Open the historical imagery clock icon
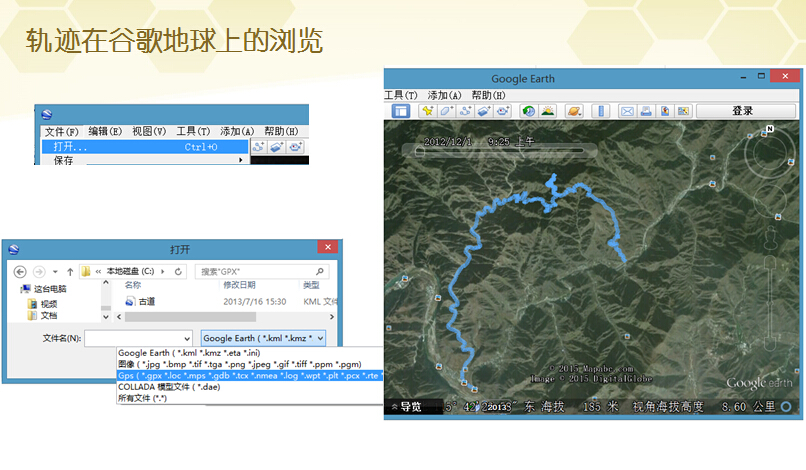This screenshot has height=470, width=806. click(528, 111)
